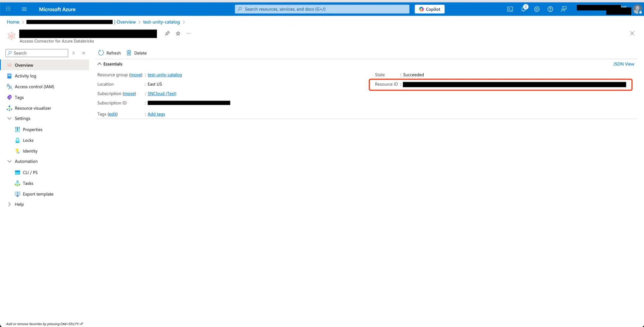Screen dimensions: 644x327
Task: Open SNCloud (Test) subscription link
Action: [x=162, y=94]
